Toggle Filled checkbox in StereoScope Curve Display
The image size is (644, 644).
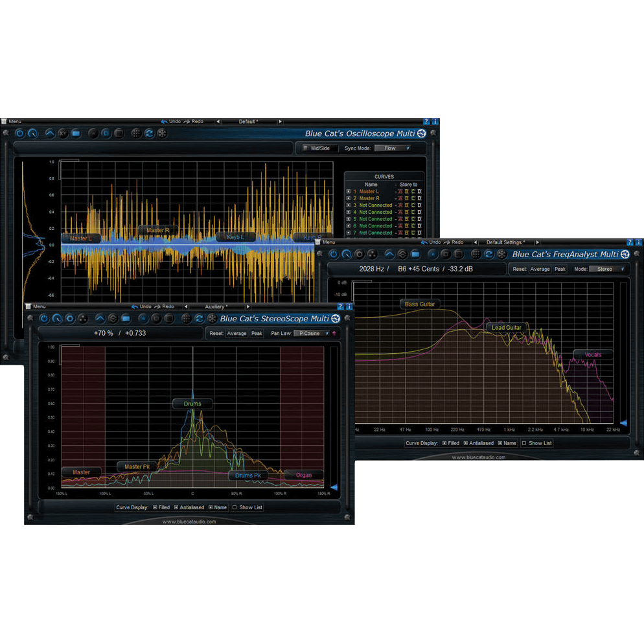155,507
